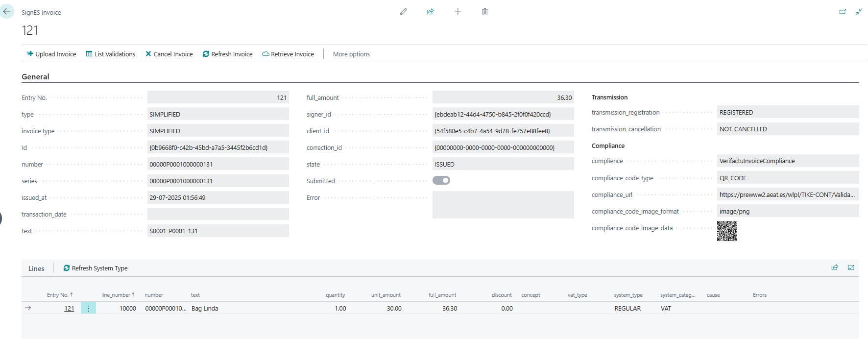Click the share icon at top

click(x=430, y=12)
